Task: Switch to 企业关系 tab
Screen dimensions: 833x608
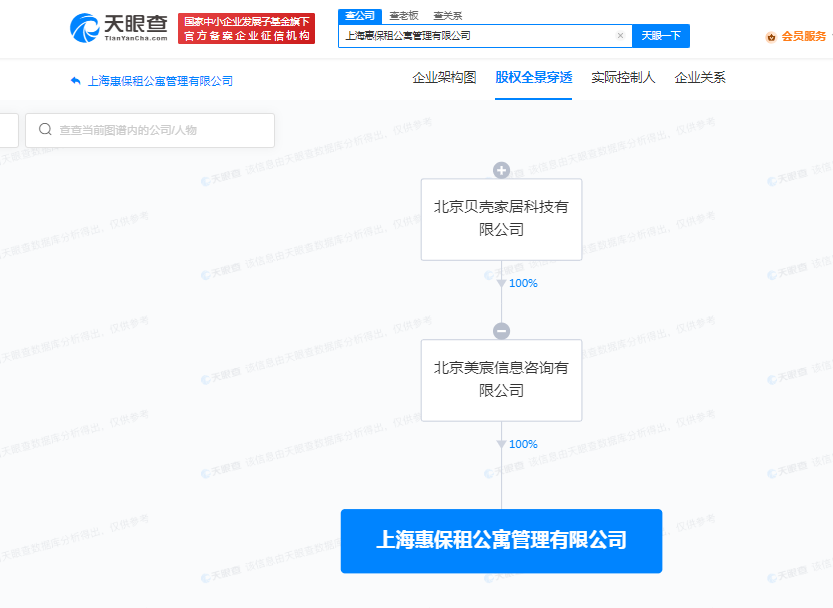Action: coord(700,78)
